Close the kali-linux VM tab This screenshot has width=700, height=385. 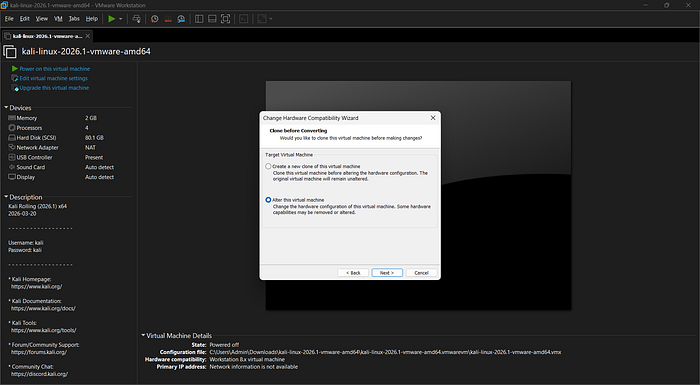click(88, 36)
